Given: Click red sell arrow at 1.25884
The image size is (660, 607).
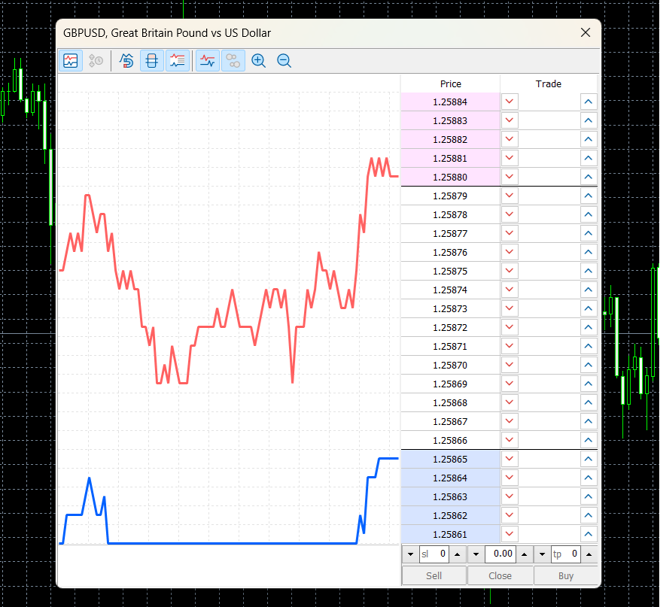Looking at the screenshot, I should [x=509, y=101].
